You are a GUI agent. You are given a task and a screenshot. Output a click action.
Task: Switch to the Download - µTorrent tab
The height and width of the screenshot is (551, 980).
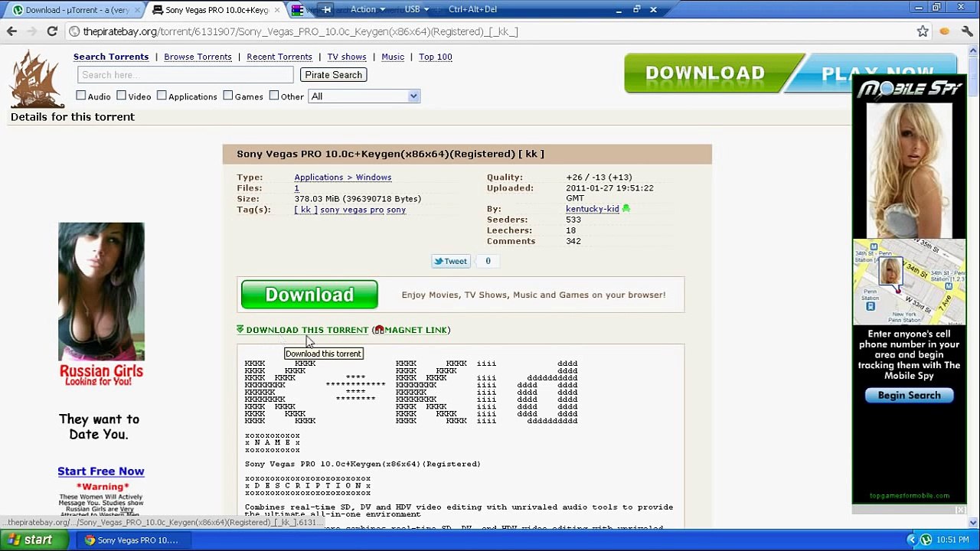click(75, 10)
